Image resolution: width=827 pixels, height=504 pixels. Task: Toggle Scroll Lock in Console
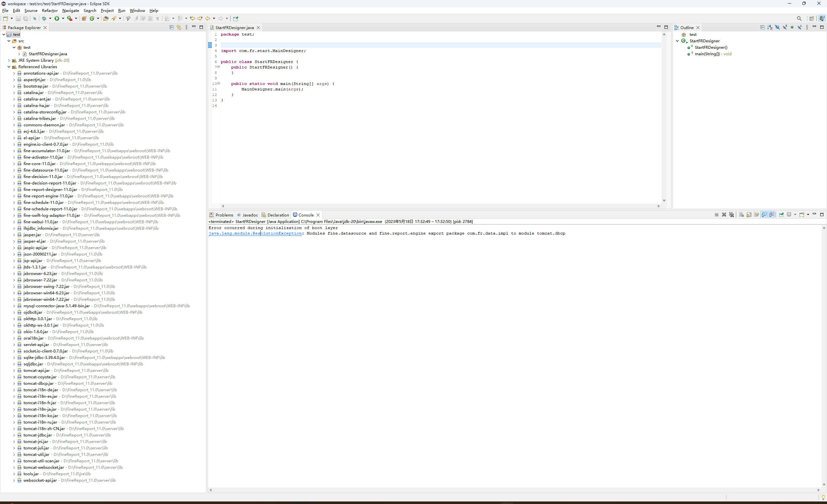pyautogui.click(x=749, y=215)
